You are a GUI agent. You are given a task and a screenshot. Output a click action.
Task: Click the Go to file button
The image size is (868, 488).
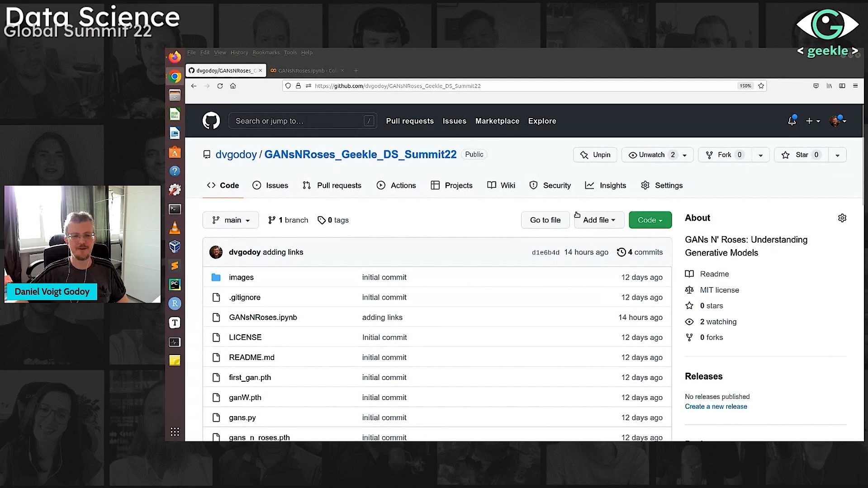point(545,220)
